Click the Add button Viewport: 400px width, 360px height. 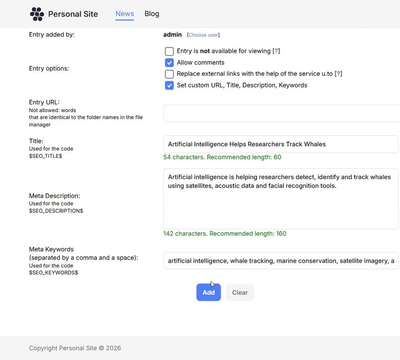(x=209, y=292)
